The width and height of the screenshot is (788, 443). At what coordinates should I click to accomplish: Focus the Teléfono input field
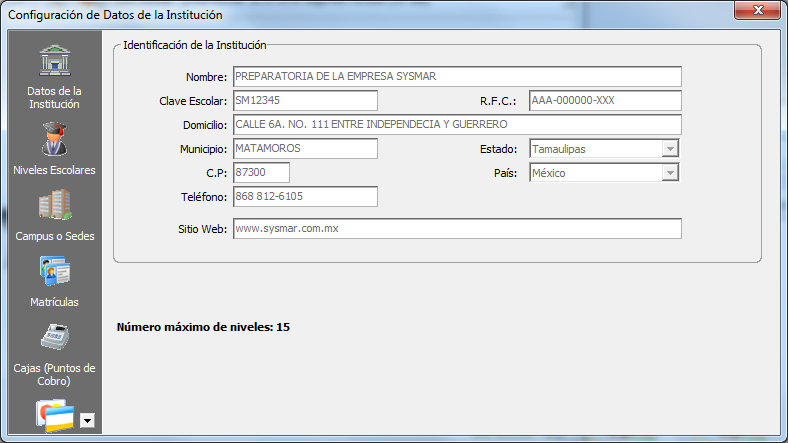pyautogui.click(x=304, y=197)
